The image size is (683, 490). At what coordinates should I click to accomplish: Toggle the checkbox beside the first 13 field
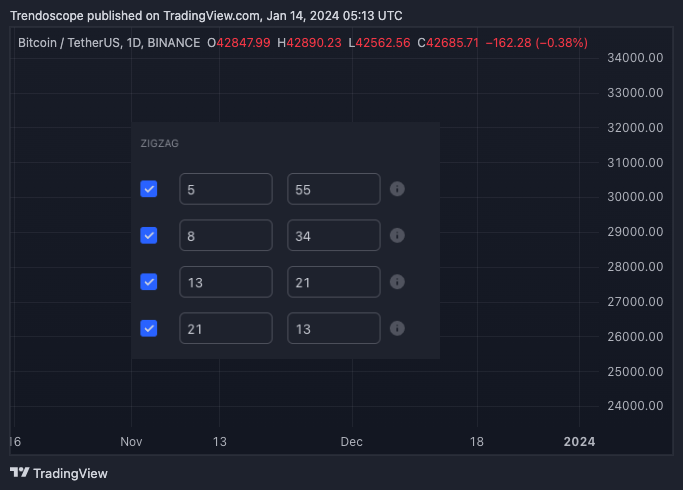(149, 282)
